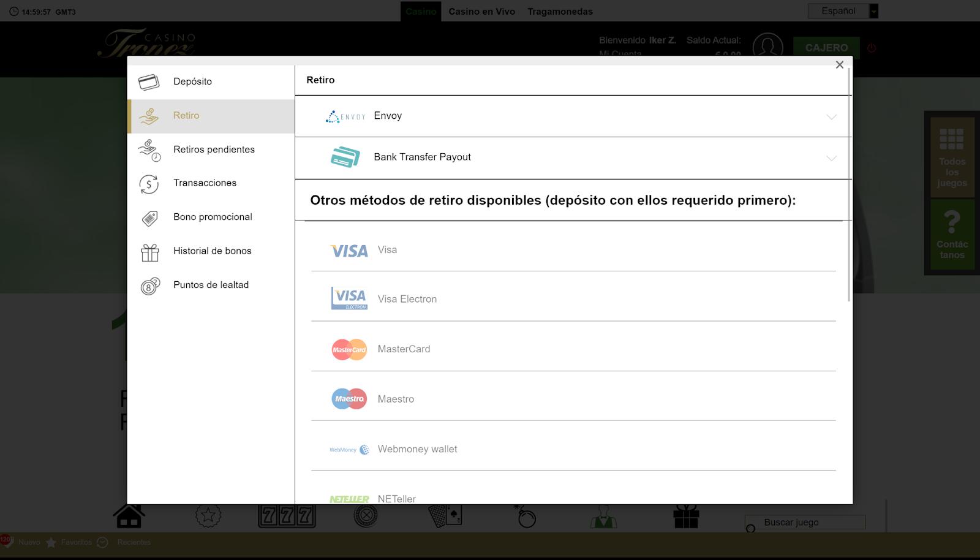Expand the Envoy withdrawal method chevron
The height and width of the screenshot is (560, 980).
(831, 117)
